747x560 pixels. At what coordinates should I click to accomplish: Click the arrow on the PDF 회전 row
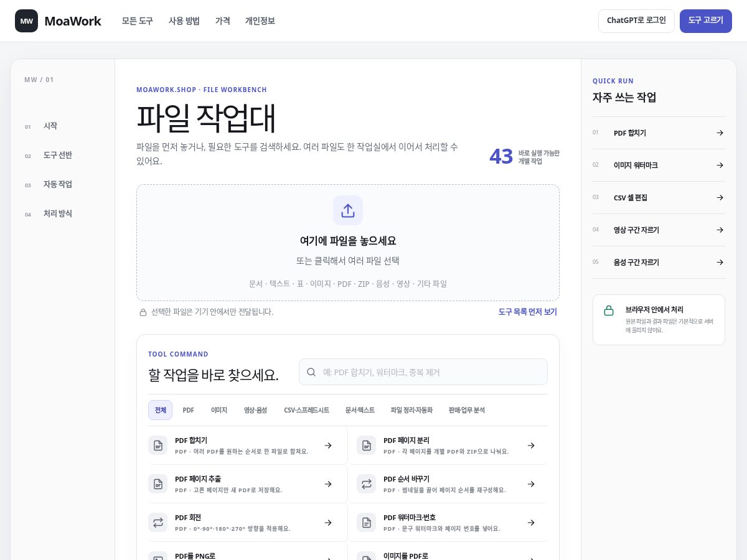coord(328,523)
